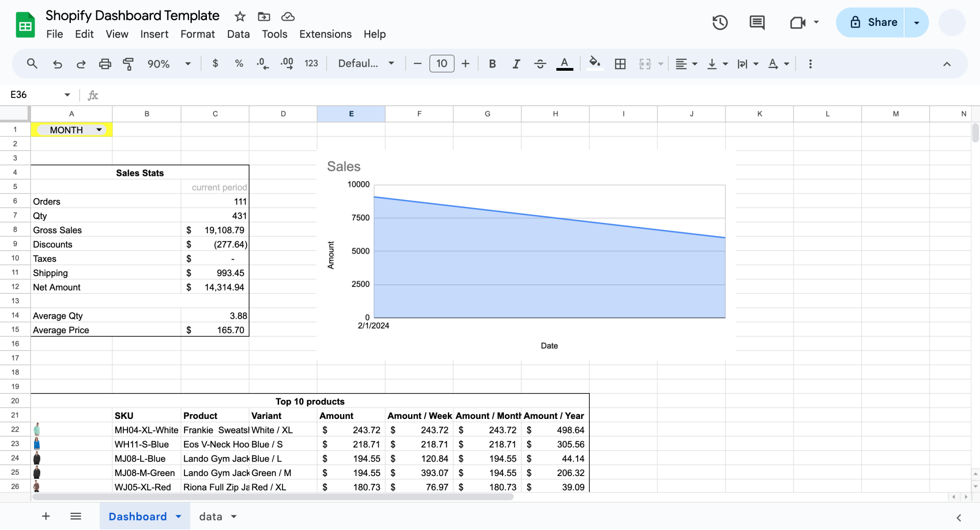Open the File menu
Viewport: 980px width, 530px height.
(x=54, y=34)
